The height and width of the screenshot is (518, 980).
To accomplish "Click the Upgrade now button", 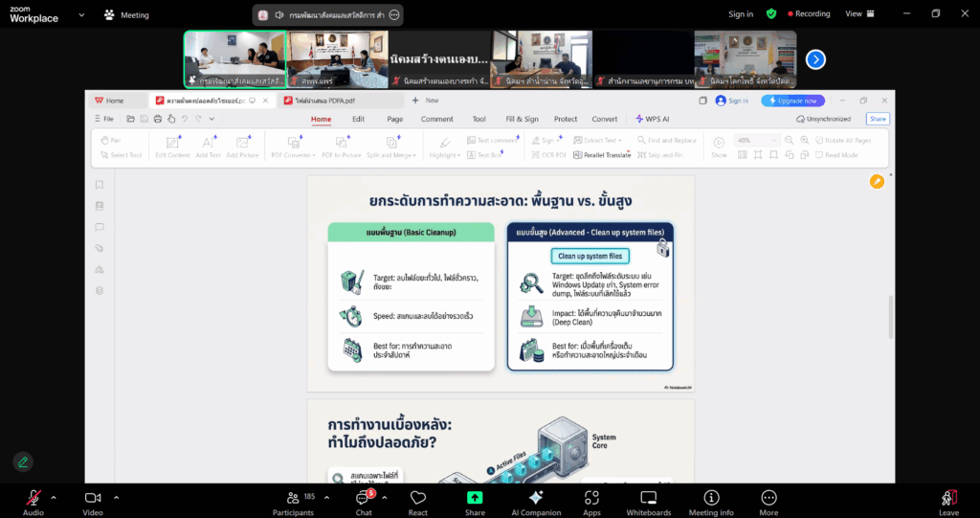I will pos(792,101).
